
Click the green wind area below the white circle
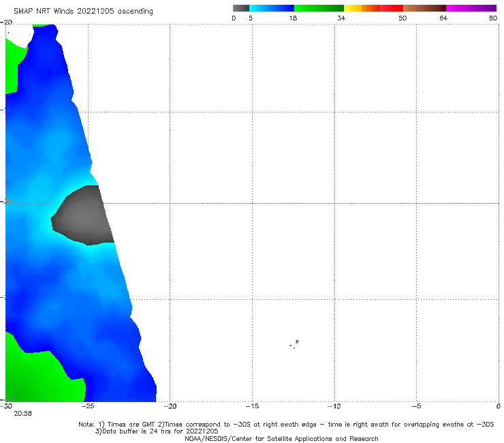(14, 69)
